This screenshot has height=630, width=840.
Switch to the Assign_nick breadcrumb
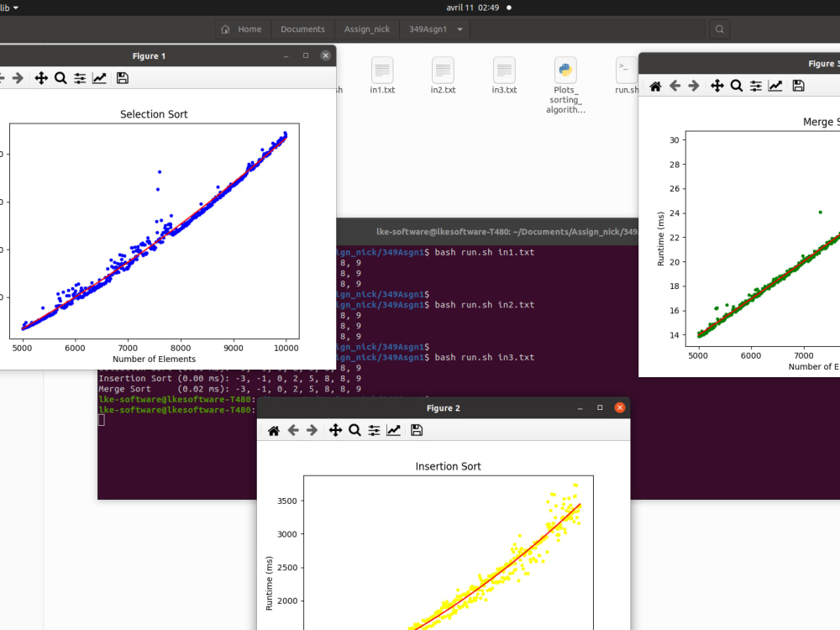click(366, 29)
